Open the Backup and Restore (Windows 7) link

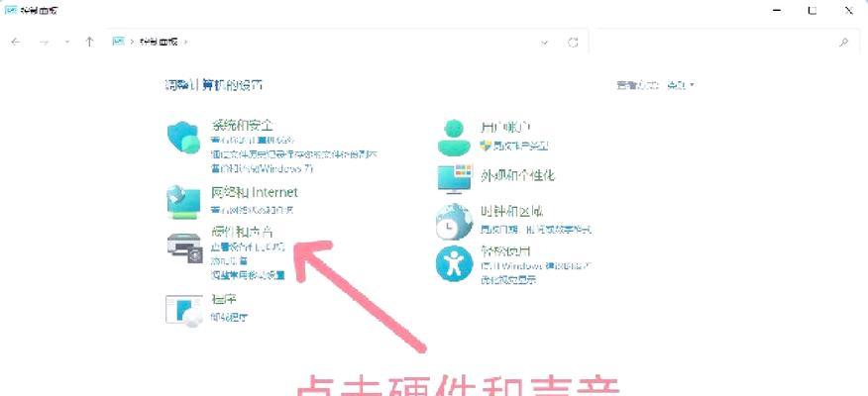pos(263,168)
